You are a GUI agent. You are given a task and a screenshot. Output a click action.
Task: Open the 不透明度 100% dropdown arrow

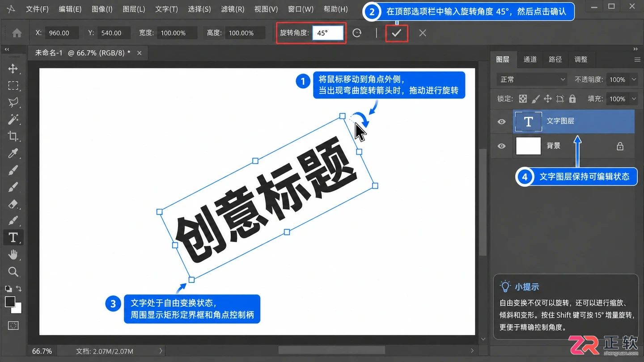click(x=634, y=80)
